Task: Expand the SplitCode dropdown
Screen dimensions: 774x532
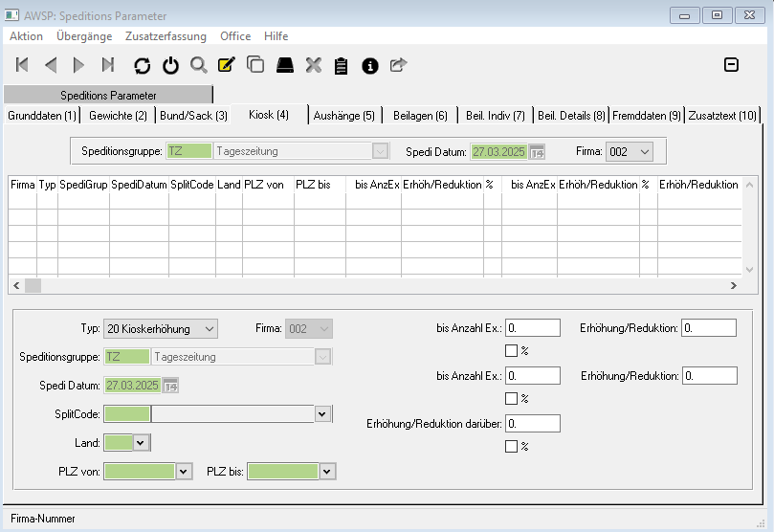Action: coord(323,413)
